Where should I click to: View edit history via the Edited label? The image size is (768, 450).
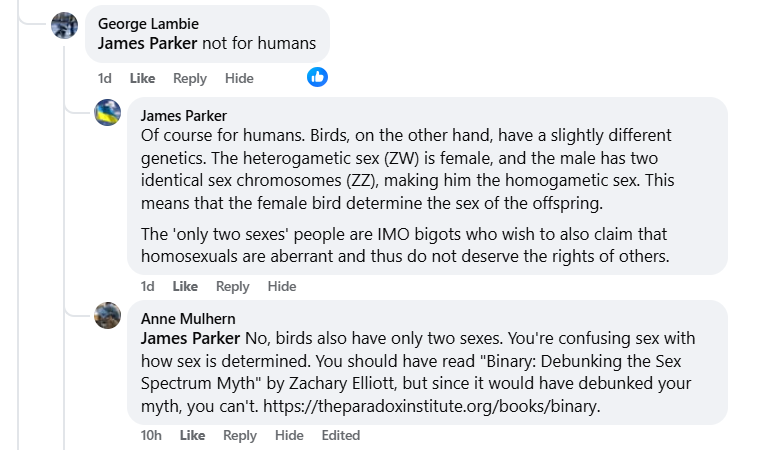(x=341, y=435)
